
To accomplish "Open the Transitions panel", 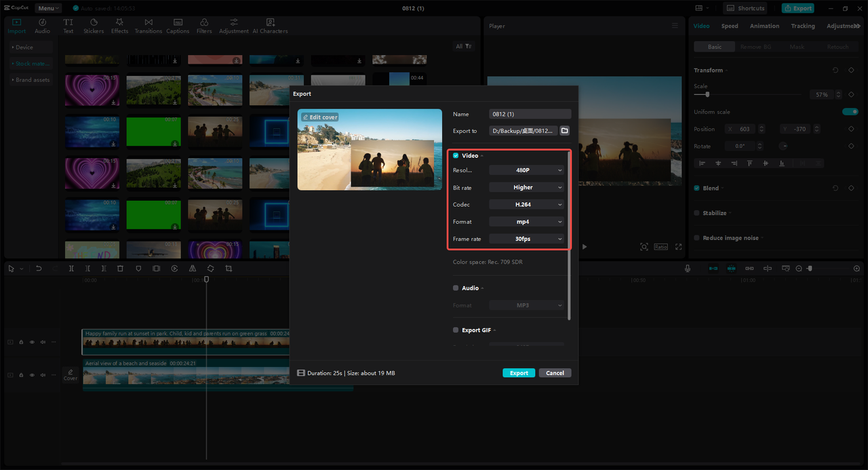I will [x=149, y=26].
